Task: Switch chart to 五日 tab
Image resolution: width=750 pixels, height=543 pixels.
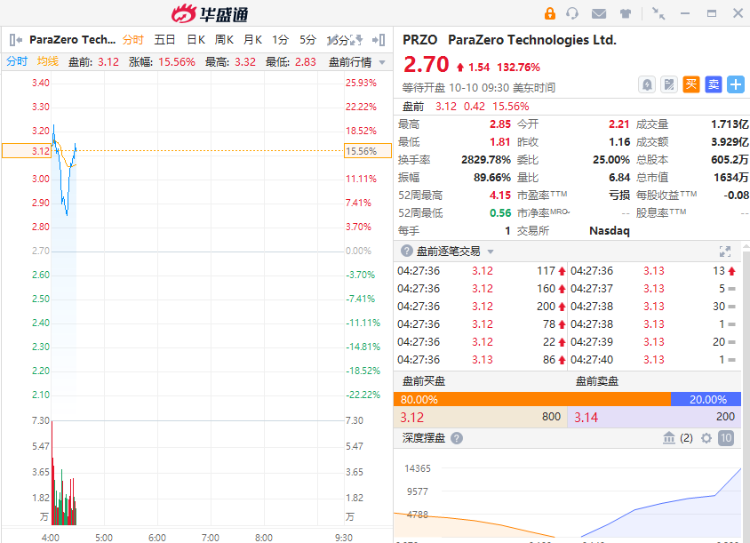Action: click(164, 40)
